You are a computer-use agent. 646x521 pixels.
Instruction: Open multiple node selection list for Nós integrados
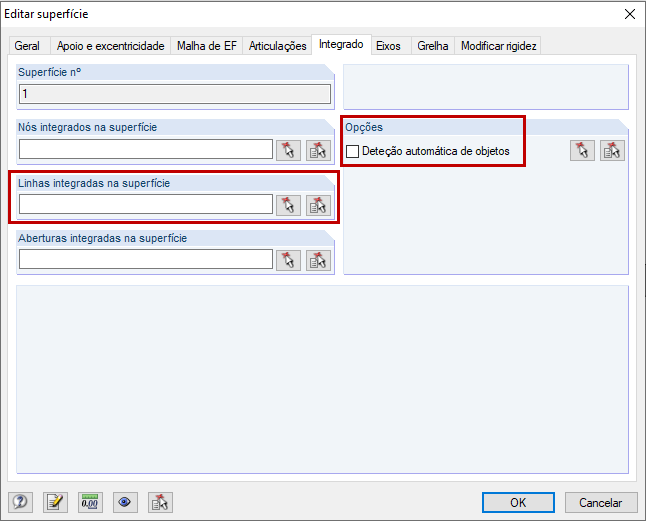pyautogui.click(x=318, y=150)
